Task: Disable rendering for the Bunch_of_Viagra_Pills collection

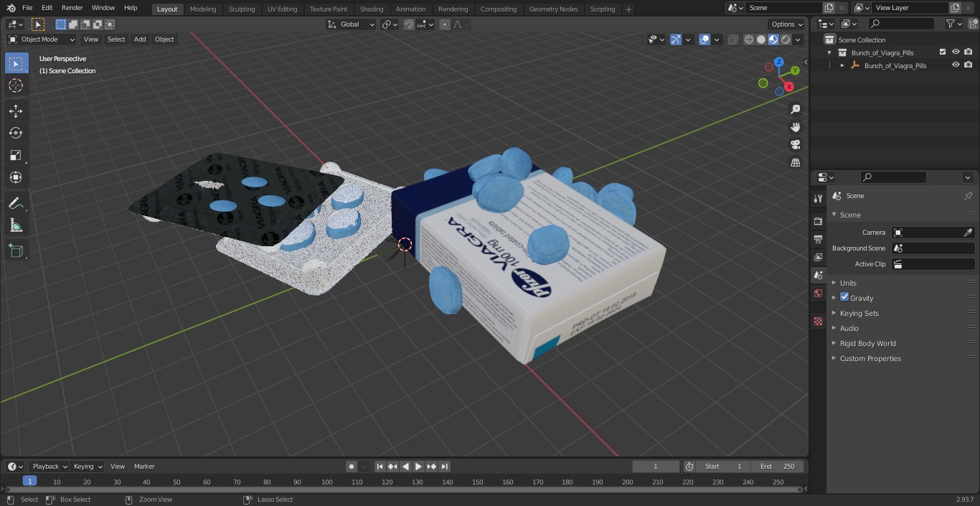Action: point(969,52)
